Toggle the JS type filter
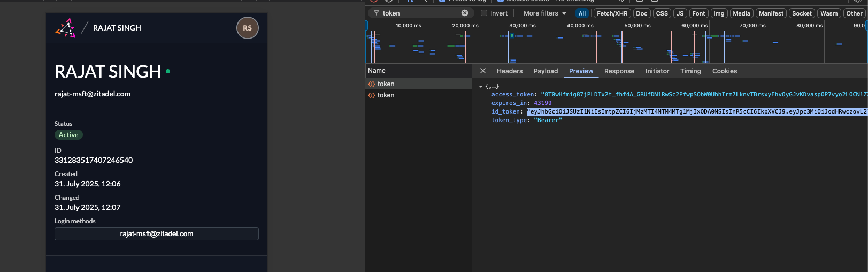 680,13
